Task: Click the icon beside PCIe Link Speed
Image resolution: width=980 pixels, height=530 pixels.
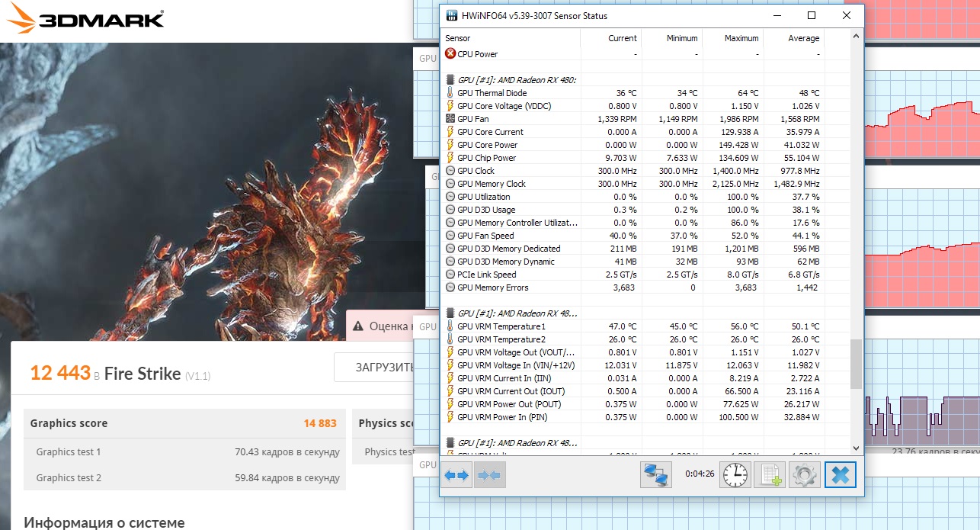Action: (450, 275)
